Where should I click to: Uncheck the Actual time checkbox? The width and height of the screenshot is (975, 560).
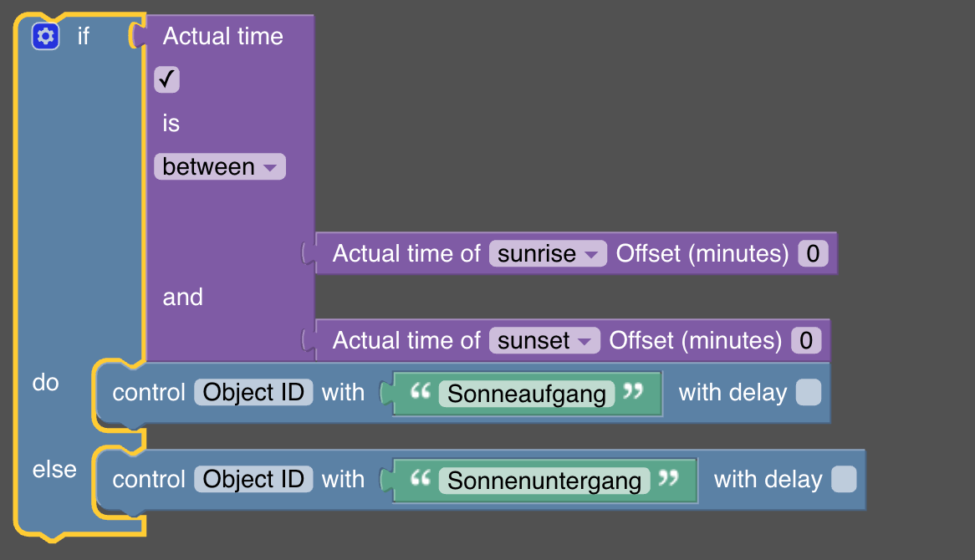[x=166, y=79]
